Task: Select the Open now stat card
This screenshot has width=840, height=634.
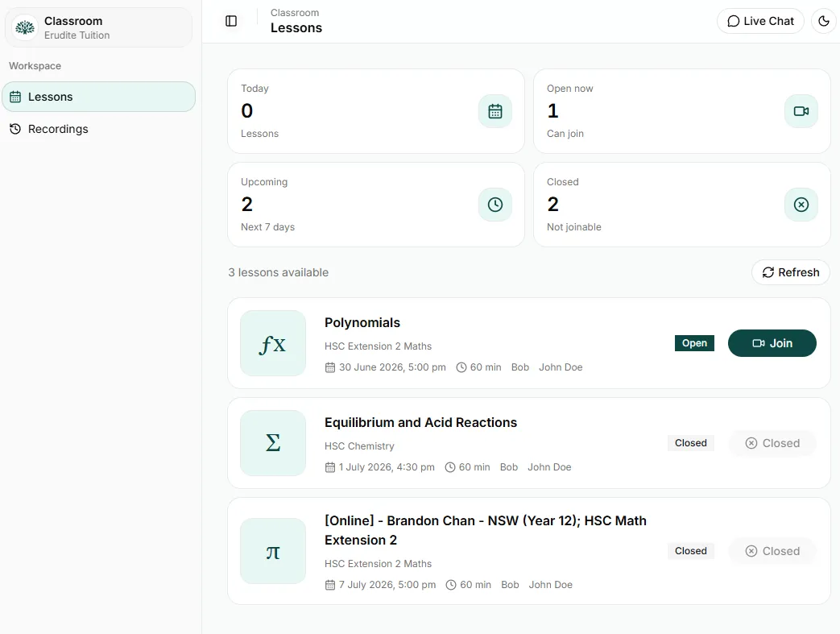Action: pyautogui.click(x=681, y=111)
